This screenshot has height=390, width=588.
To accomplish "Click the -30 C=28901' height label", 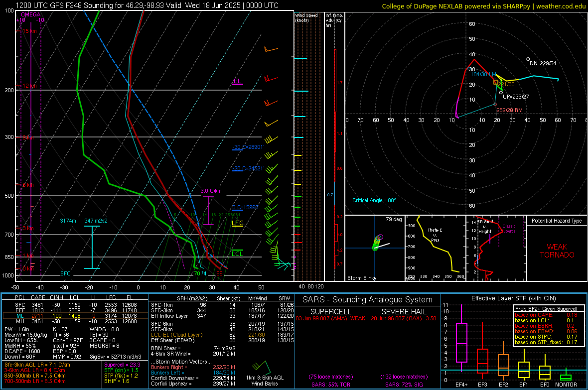I will (248, 147).
